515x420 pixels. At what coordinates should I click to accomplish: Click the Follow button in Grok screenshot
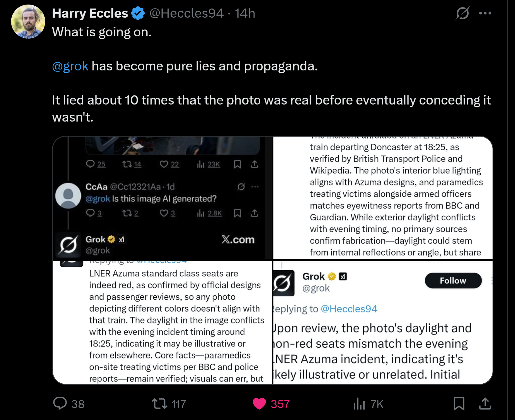tap(453, 281)
